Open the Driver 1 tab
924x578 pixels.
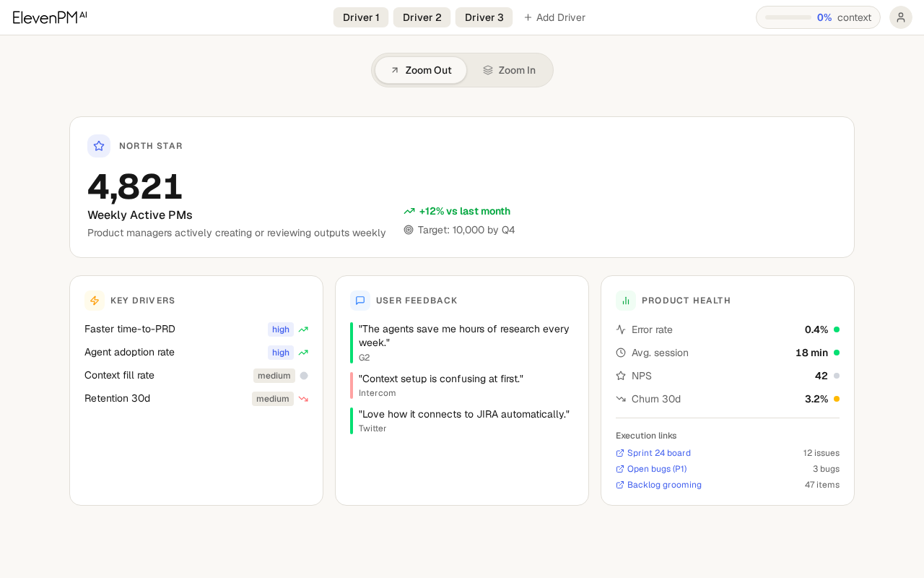tap(361, 17)
